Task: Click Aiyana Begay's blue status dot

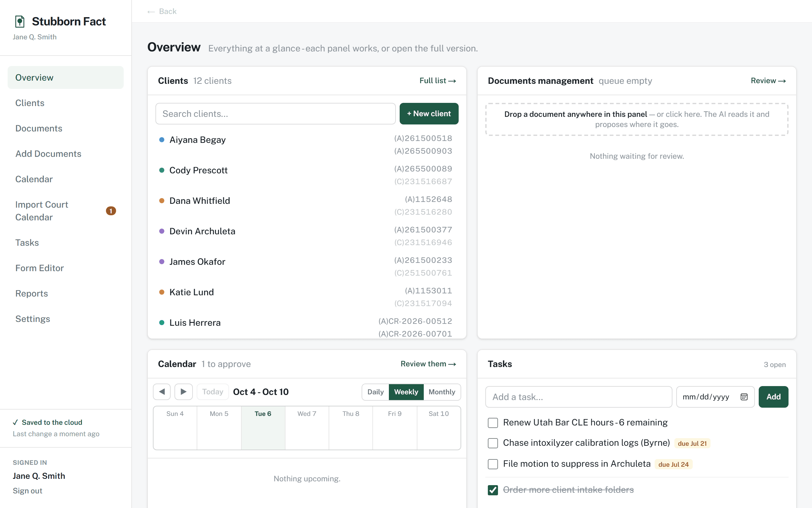Action: point(162,140)
